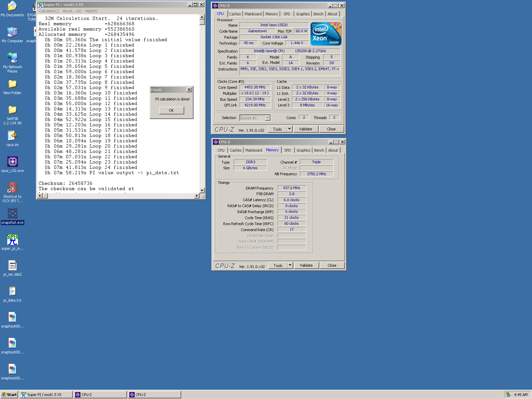Select Bench tab in lower CPU-Z

pyautogui.click(x=319, y=150)
